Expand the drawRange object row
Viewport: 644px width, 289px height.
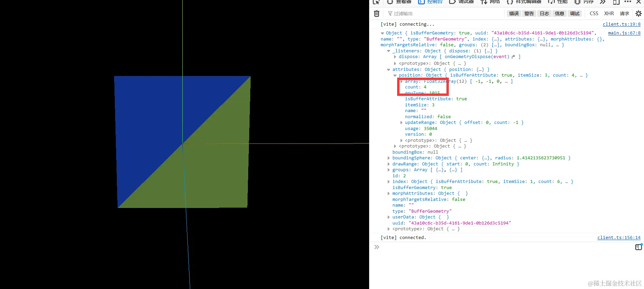(389, 164)
